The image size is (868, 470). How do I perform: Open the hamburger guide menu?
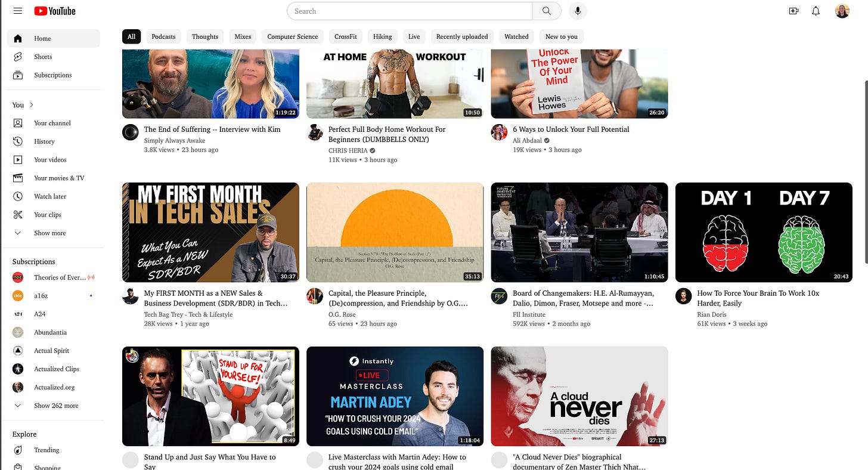[x=18, y=11]
